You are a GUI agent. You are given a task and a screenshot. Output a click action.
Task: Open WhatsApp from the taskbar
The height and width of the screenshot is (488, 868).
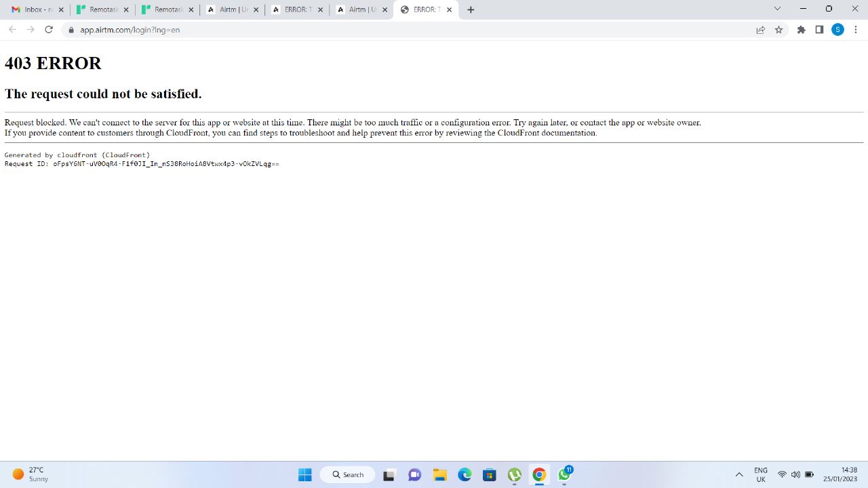click(x=564, y=474)
